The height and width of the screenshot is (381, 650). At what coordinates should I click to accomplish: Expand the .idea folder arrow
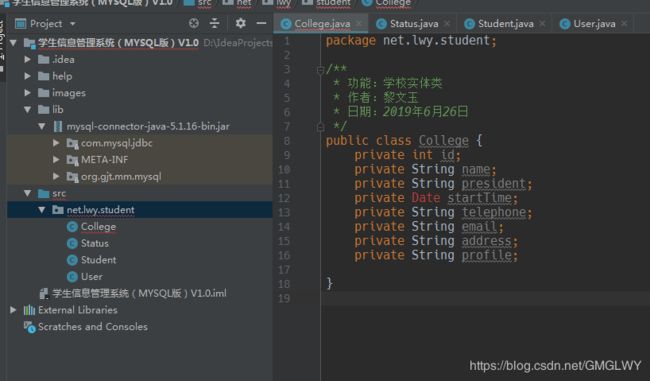(27, 59)
